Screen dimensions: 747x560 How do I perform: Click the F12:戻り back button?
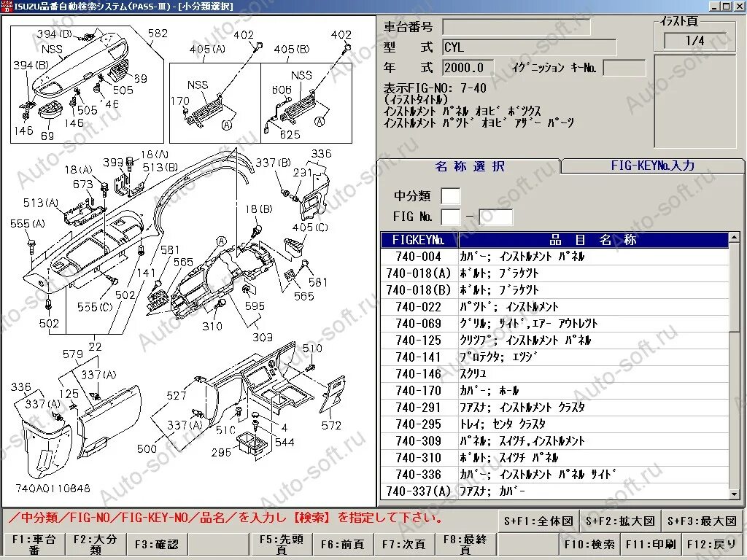712,544
